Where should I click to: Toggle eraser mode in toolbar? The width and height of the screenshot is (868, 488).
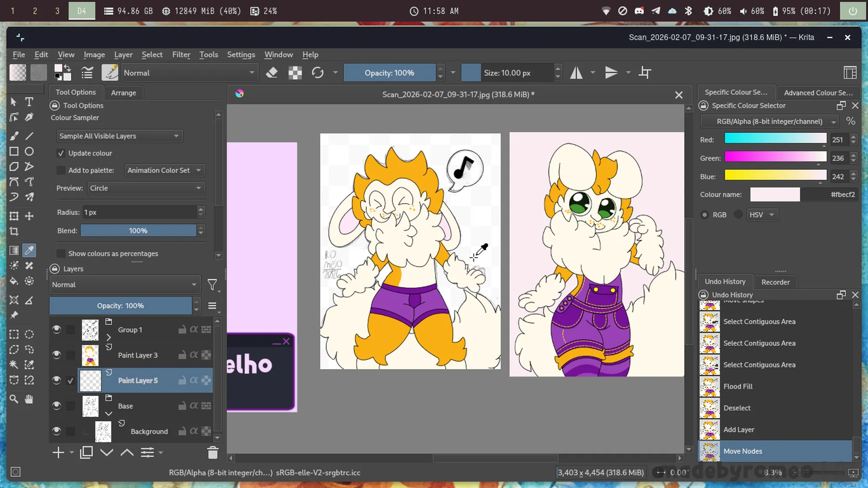(x=272, y=73)
